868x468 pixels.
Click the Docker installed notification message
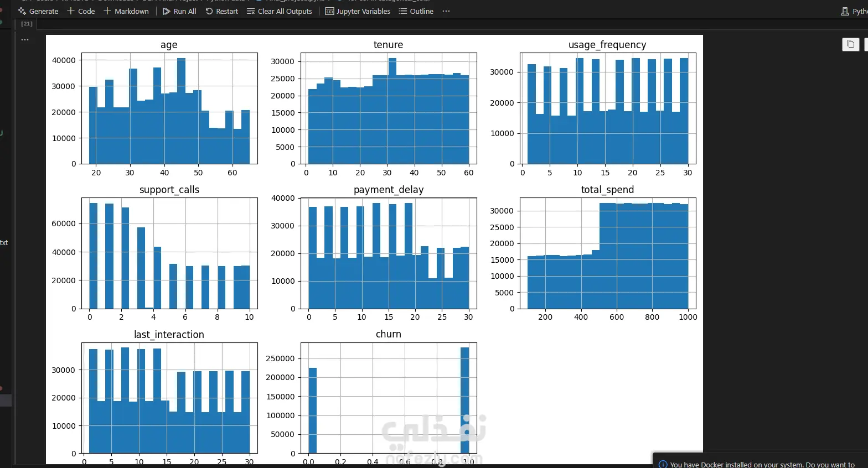[x=762, y=465]
